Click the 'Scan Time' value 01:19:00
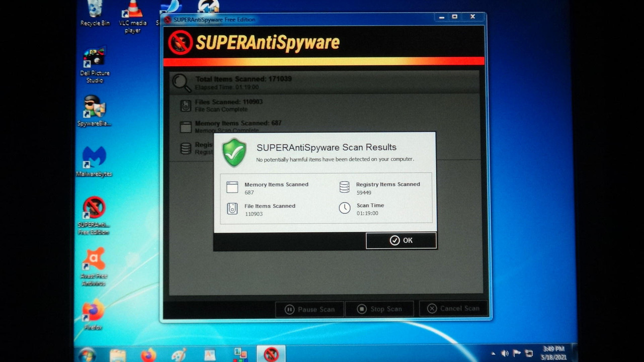 [367, 213]
